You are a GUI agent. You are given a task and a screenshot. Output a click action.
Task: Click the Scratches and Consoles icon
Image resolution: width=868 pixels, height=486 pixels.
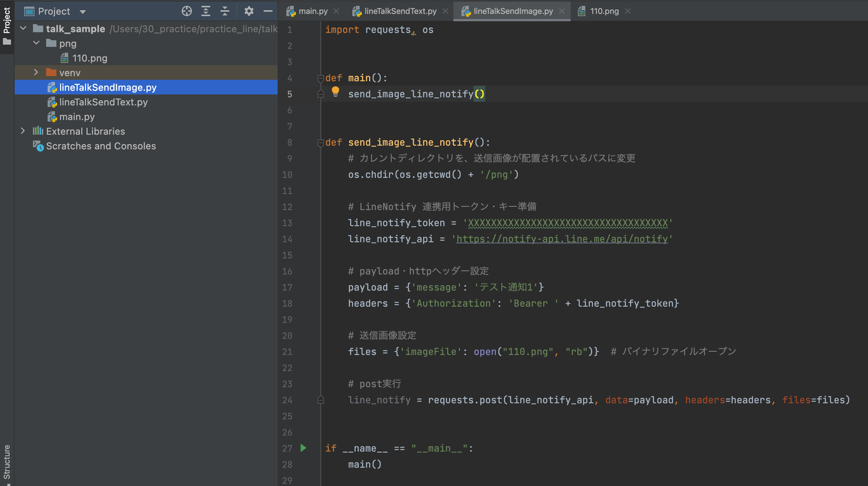pos(38,146)
